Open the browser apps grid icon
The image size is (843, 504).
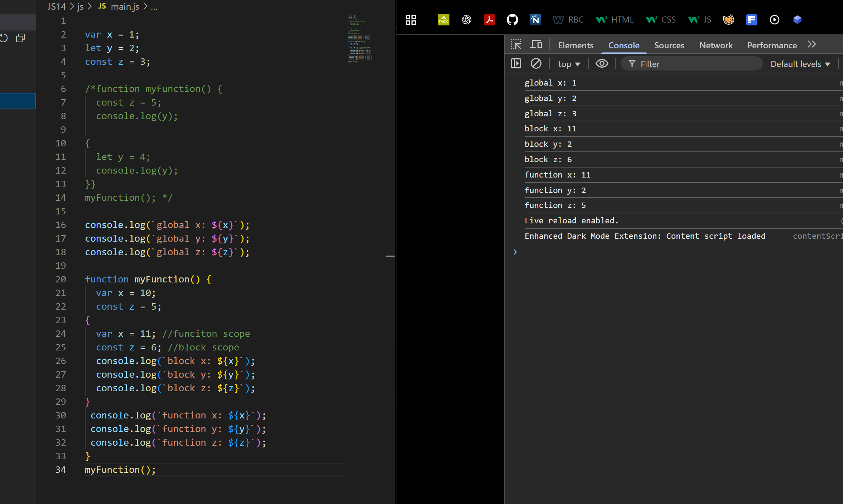[x=411, y=20]
